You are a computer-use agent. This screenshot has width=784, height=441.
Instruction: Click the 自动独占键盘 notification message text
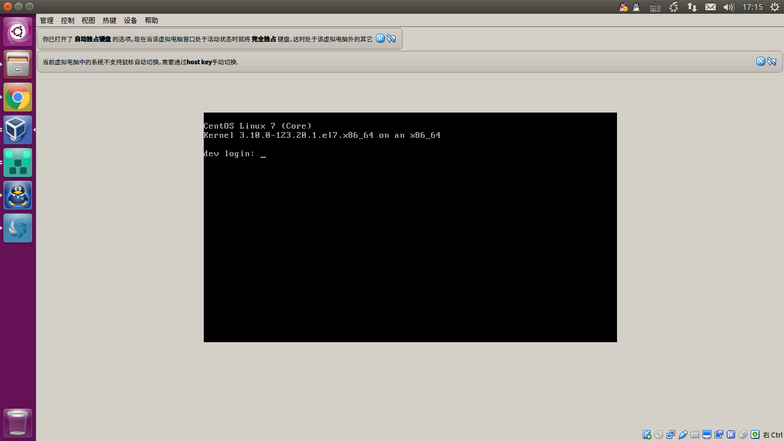tap(207, 39)
